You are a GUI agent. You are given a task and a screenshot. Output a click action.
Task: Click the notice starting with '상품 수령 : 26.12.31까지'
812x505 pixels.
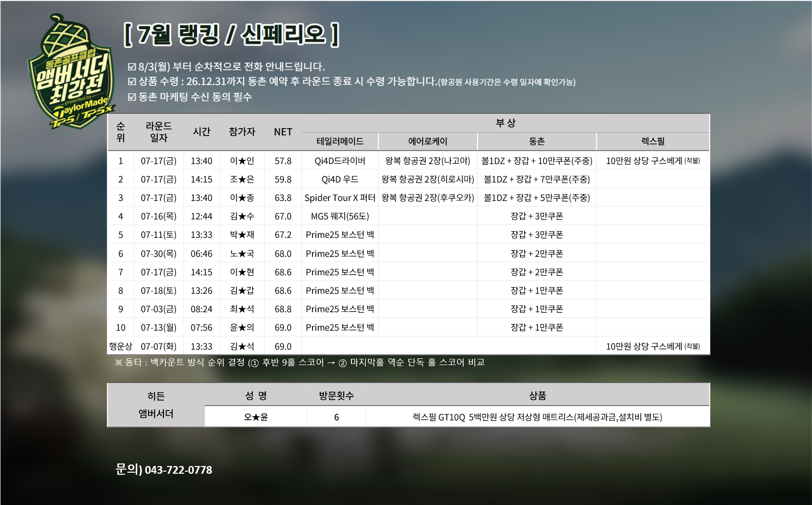coord(351,82)
